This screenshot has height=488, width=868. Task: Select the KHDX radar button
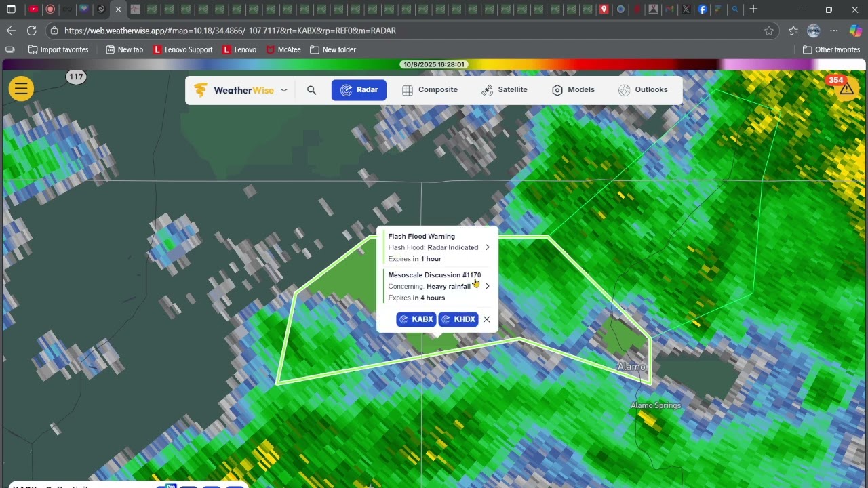tap(458, 319)
